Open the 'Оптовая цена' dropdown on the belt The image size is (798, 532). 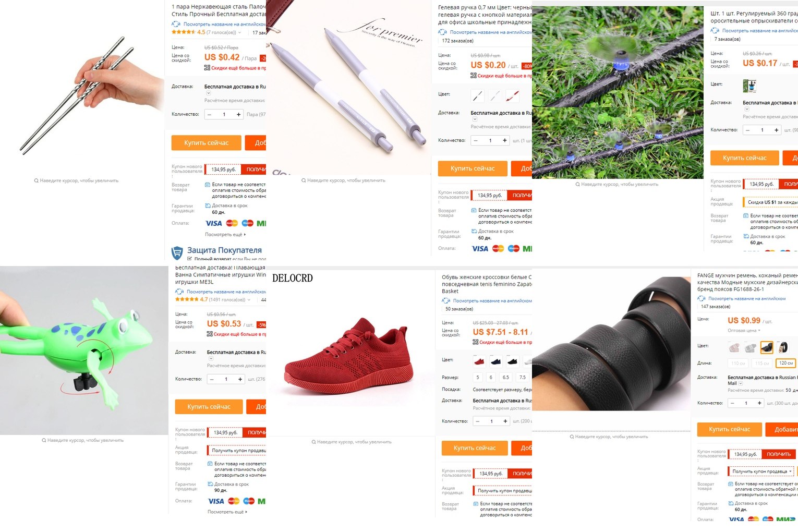[744, 331]
